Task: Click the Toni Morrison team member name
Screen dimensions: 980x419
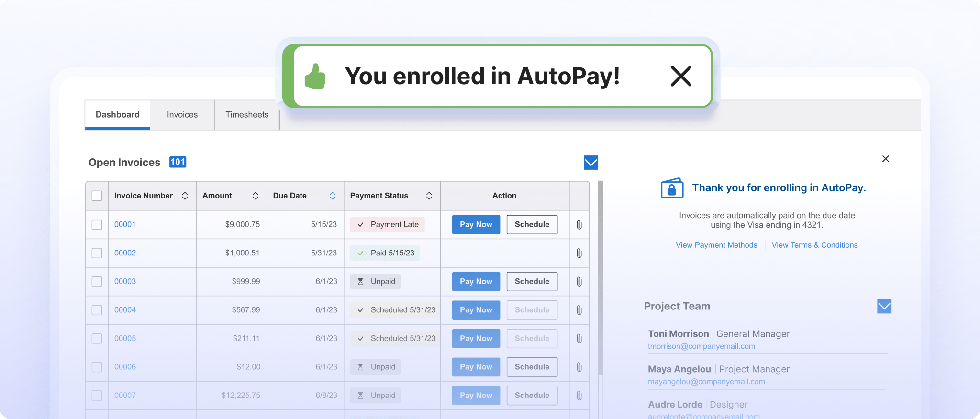Action: [x=678, y=334]
